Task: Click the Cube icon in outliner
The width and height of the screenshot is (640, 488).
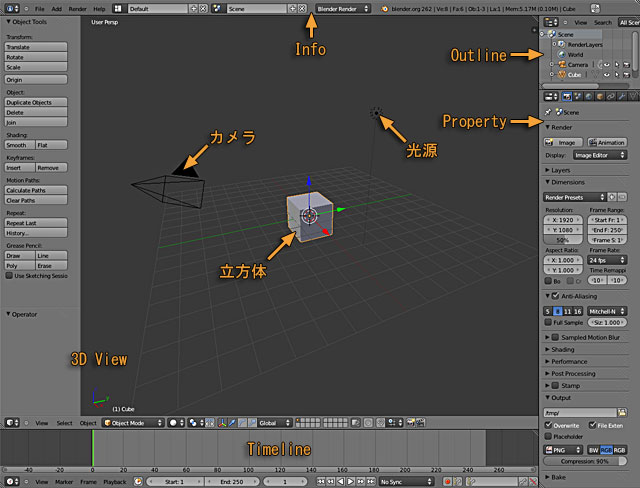Action: (559, 74)
